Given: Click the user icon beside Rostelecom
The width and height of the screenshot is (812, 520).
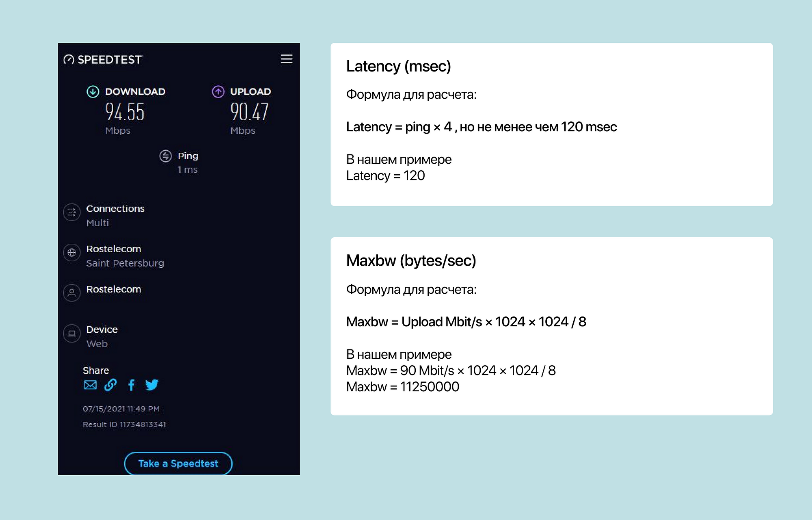Looking at the screenshot, I should (x=72, y=293).
